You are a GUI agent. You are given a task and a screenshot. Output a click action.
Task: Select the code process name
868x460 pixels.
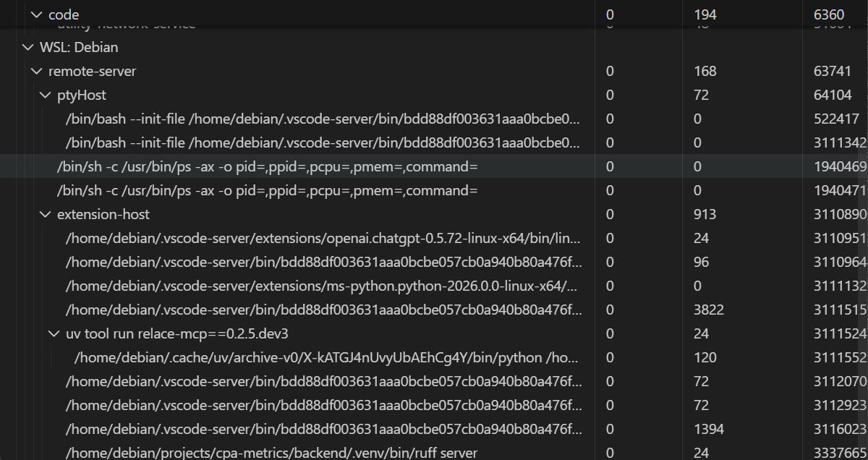[x=64, y=14]
